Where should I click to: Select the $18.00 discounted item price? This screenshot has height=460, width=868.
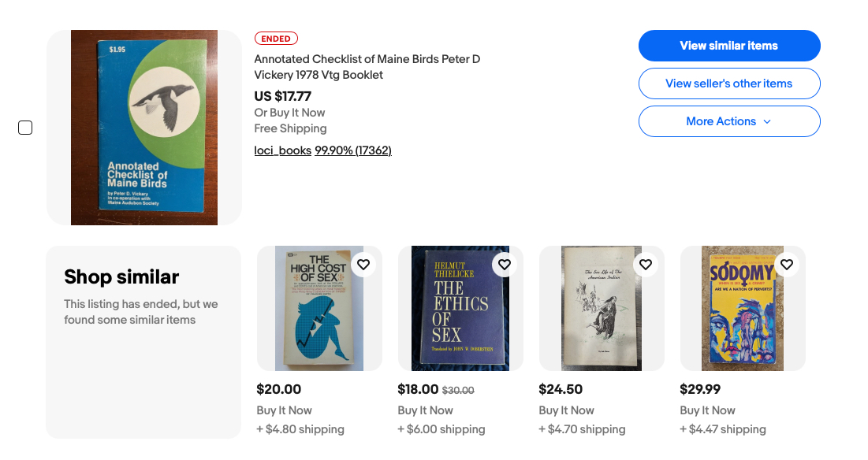tap(418, 389)
